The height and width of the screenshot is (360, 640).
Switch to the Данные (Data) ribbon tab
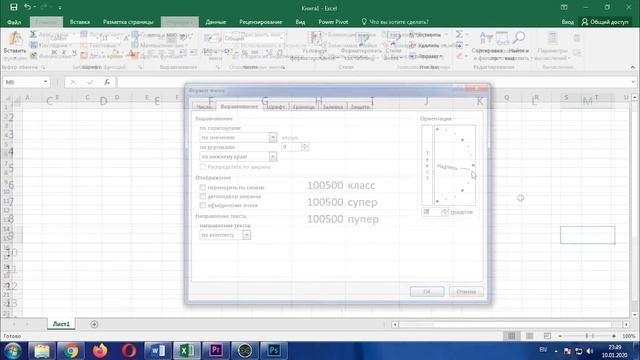216,22
